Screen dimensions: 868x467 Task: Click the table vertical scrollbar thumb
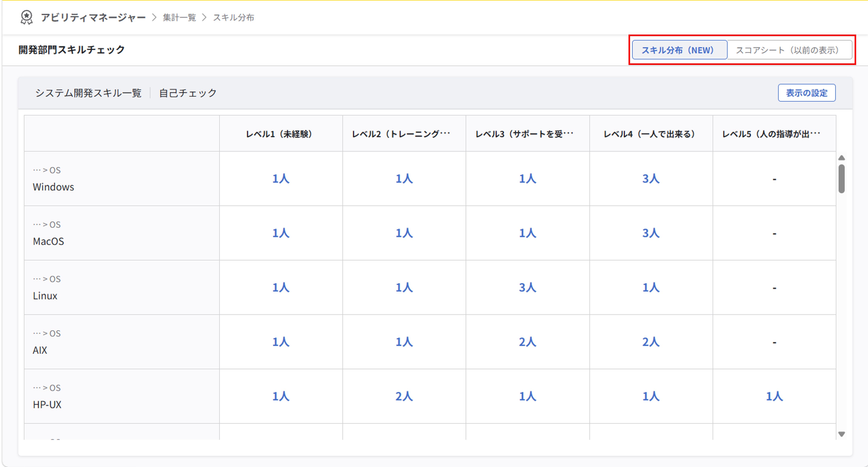pyautogui.click(x=841, y=179)
